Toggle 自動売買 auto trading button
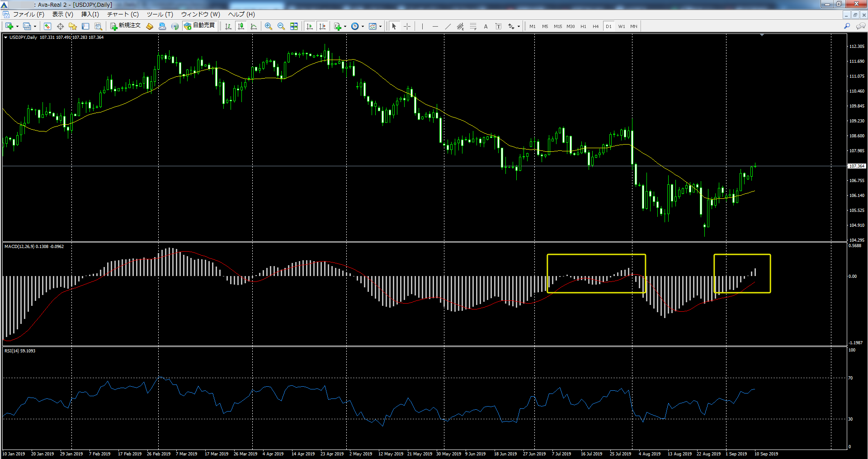 [x=199, y=26]
